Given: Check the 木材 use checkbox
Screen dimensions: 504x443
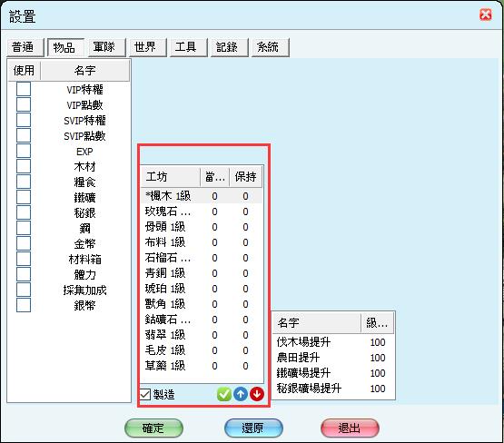Looking at the screenshot, I should click(24, 166).
